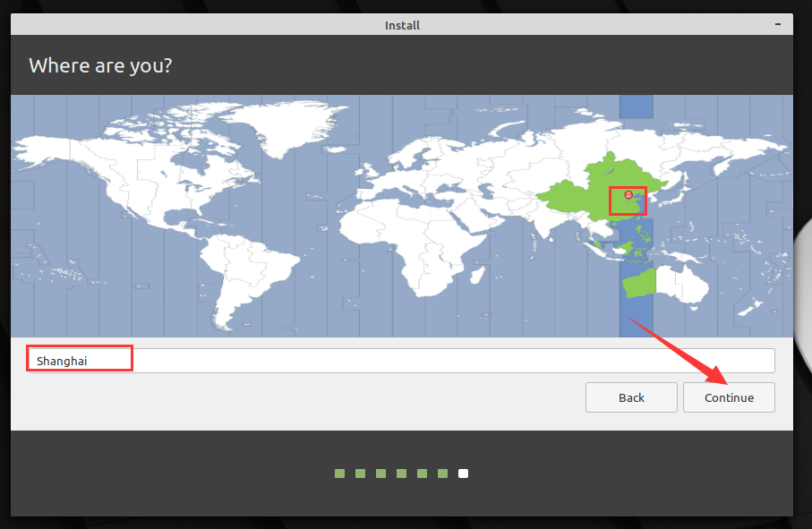Select the red location pin on map
The height and width of the screenshot is (529, 812).
click(628, 195)
